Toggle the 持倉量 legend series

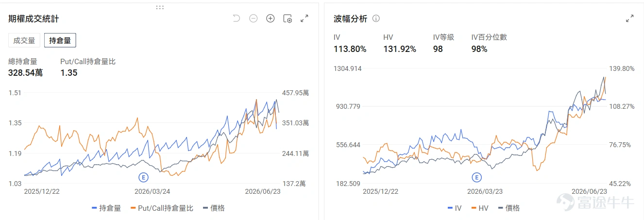(106, 208)
